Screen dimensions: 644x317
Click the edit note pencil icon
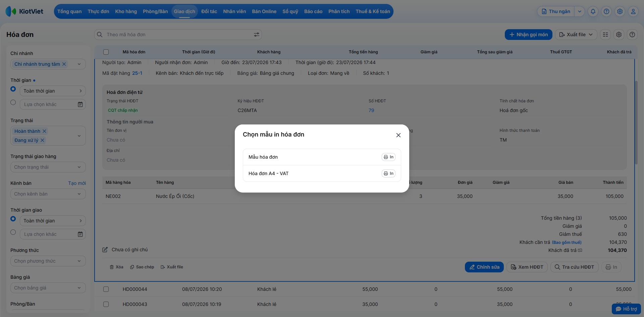point(105,250)
